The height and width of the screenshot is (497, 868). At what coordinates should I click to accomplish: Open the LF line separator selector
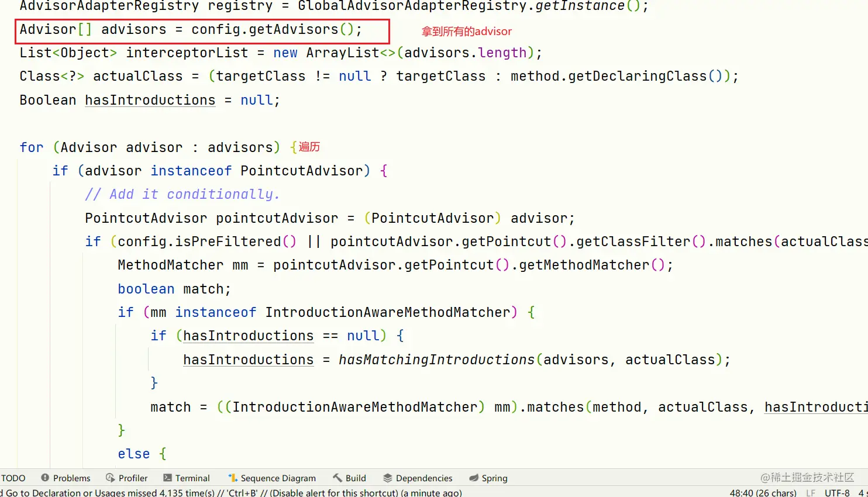(811, 493)
